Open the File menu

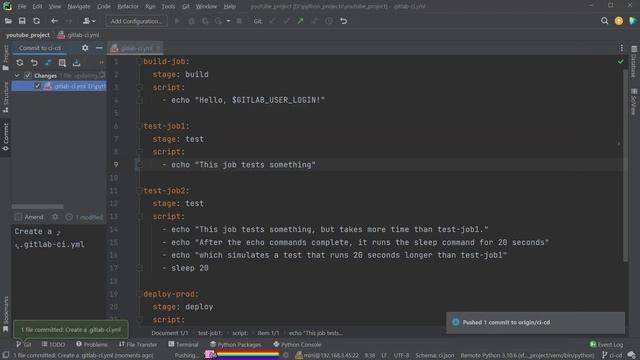click(x=22, y=7)
